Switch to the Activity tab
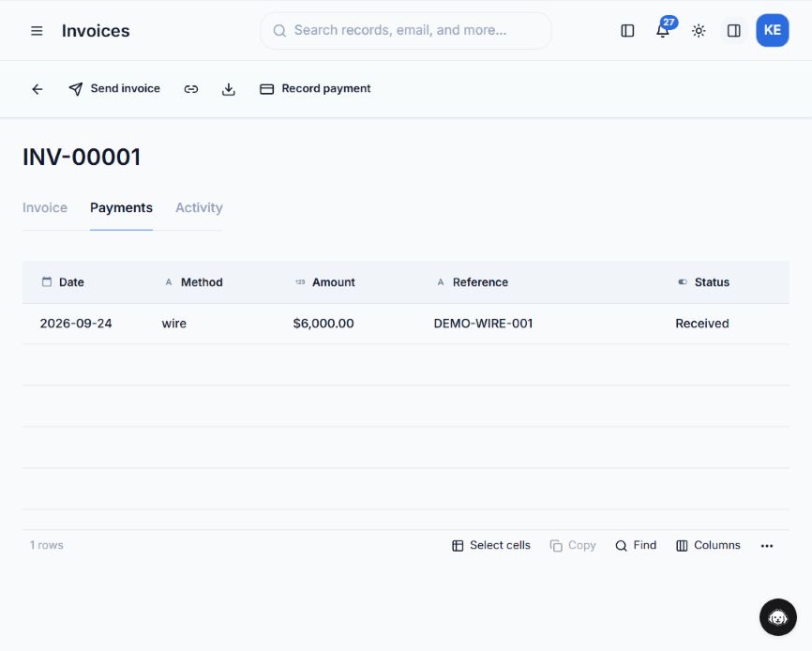 pos(199,207)
